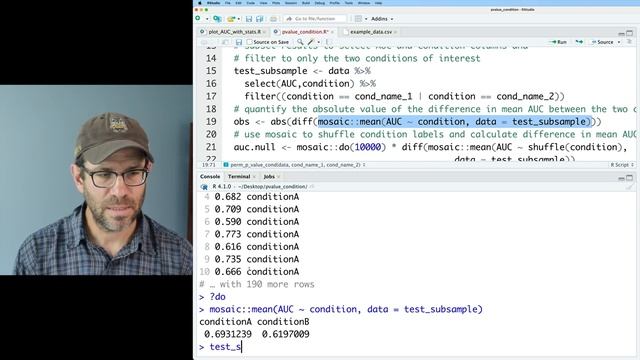Viewport: 640px width, 360px height.
Task: Open the code tools wand dropdown arrow
Action: [x=319, y=42]
